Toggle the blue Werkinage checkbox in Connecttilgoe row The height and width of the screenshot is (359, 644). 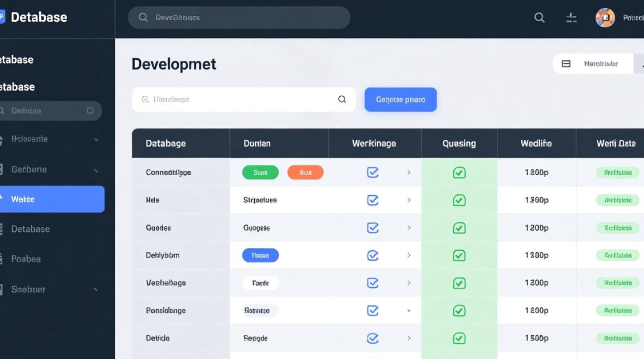tap(373, 172)
